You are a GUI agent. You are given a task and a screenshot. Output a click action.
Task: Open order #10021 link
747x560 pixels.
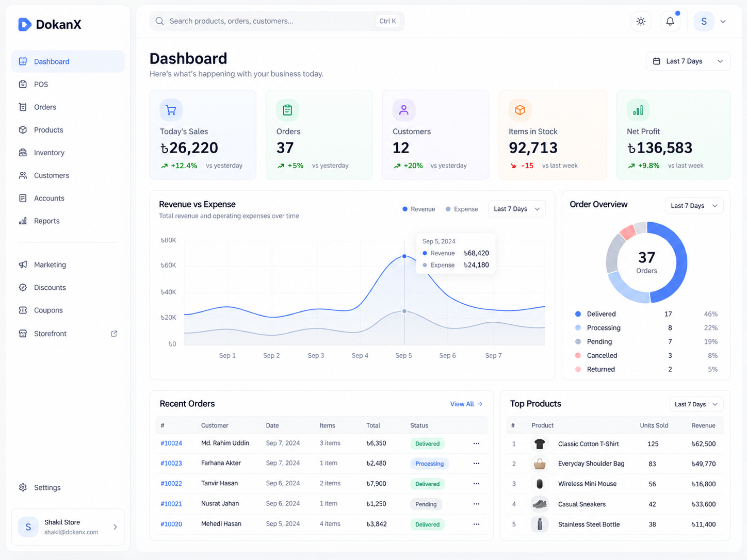[171, 504]
